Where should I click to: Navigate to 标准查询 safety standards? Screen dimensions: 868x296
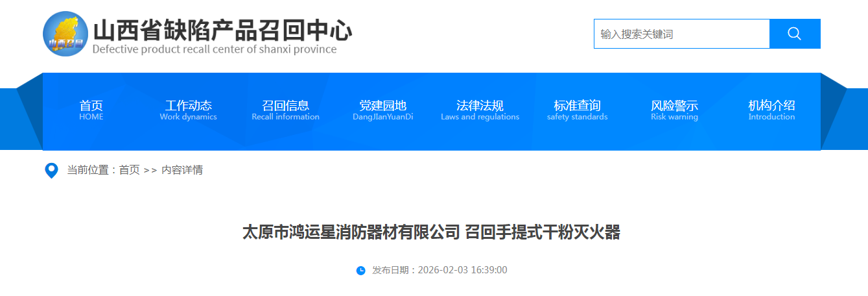tap(577, 110)
